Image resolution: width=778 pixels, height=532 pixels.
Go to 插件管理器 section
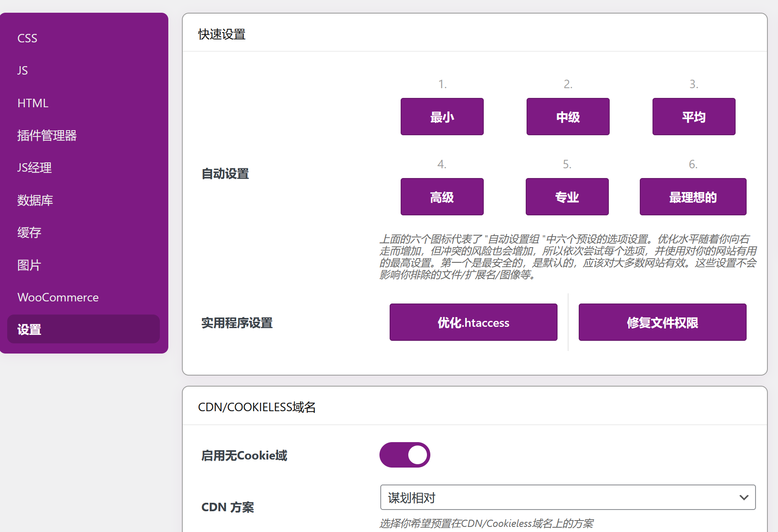coord(47,135)
